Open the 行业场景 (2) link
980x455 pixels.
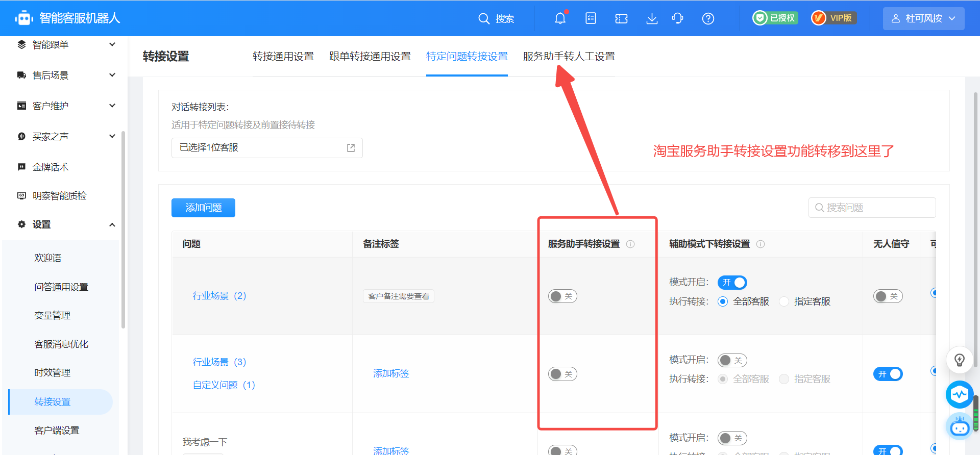pyautogui.click(x=219, y=296)
